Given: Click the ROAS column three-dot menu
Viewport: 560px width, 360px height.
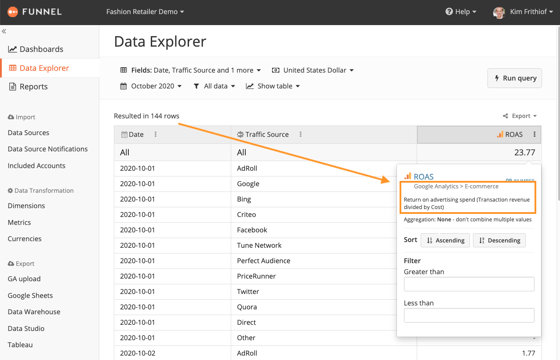Looking at the screenshot, I should [534, 134].
